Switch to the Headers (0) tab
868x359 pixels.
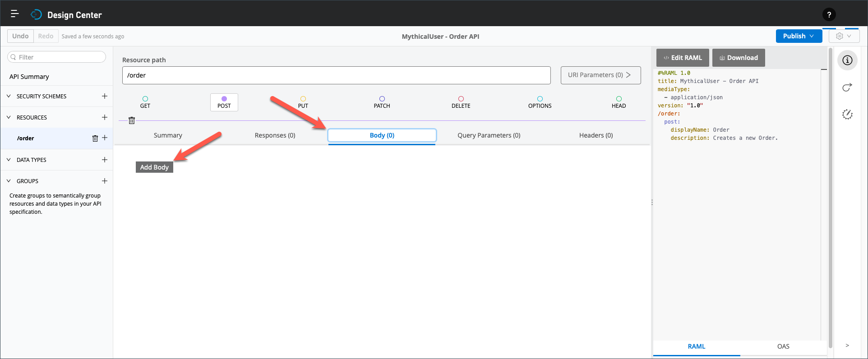click(596, 135)
